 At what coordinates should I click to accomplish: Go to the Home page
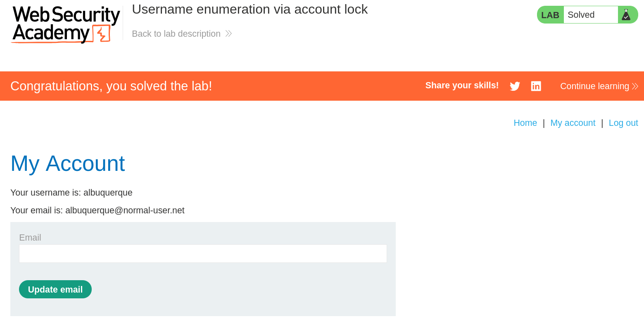coord(525,123)
